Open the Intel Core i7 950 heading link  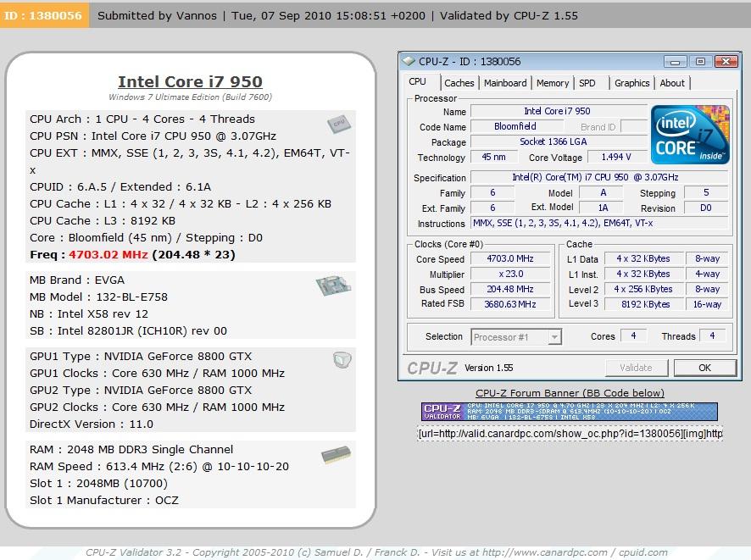(x=190, y=81)
